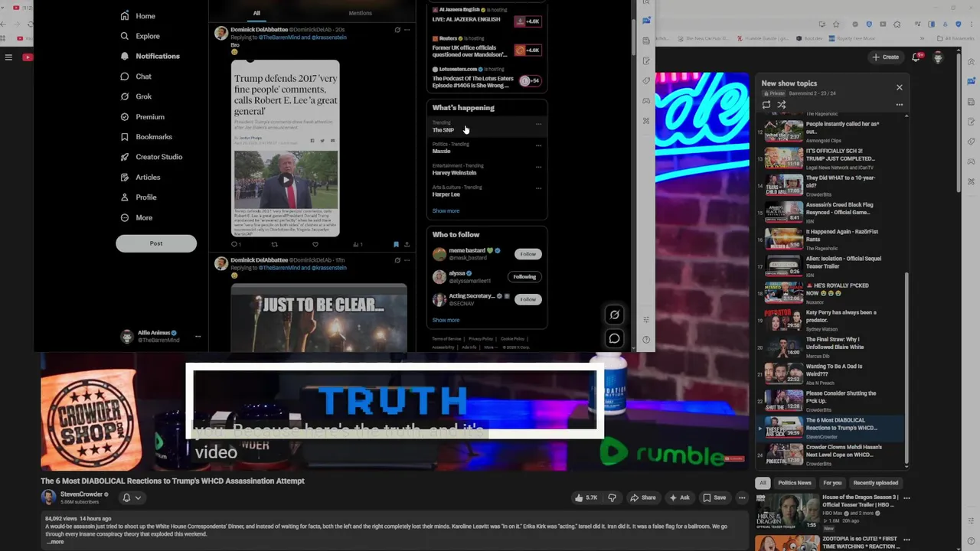Select the Politics News filter chip
This screenshot has width=980, height=551.
click(795, 483)
